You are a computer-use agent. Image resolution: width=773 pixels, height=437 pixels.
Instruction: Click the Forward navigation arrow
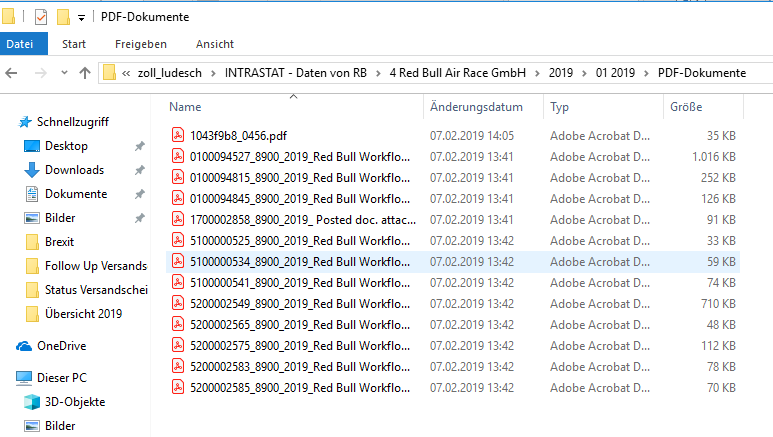click(x=41, y=73)
